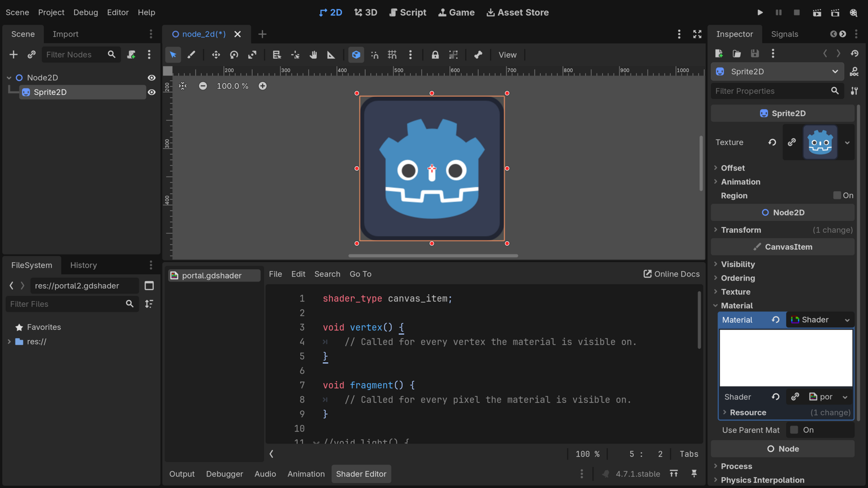Expand the Visibility section

click(x=783, y=264)
